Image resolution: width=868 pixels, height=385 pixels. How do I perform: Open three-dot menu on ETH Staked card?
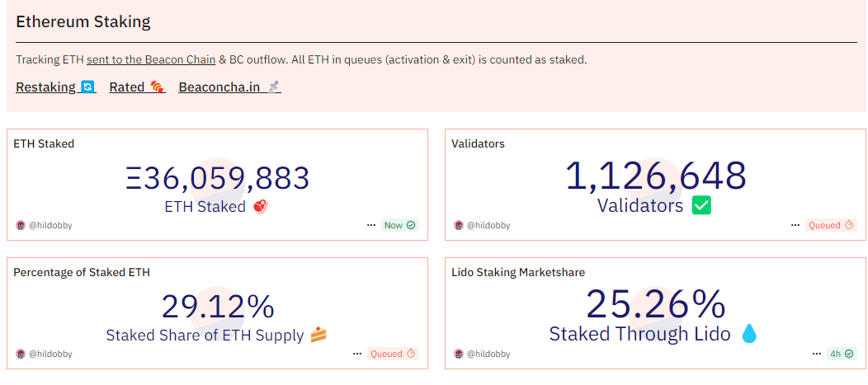[371, 225]
